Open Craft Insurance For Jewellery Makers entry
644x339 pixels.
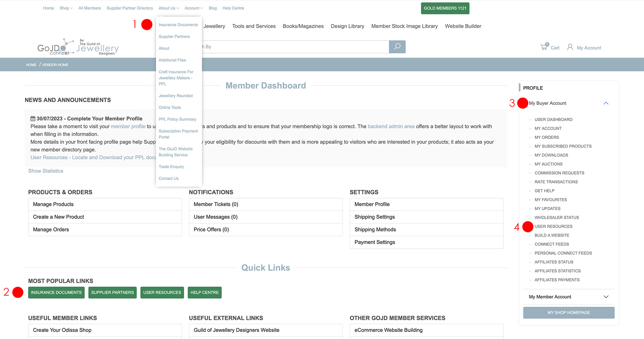click(176, 78)
